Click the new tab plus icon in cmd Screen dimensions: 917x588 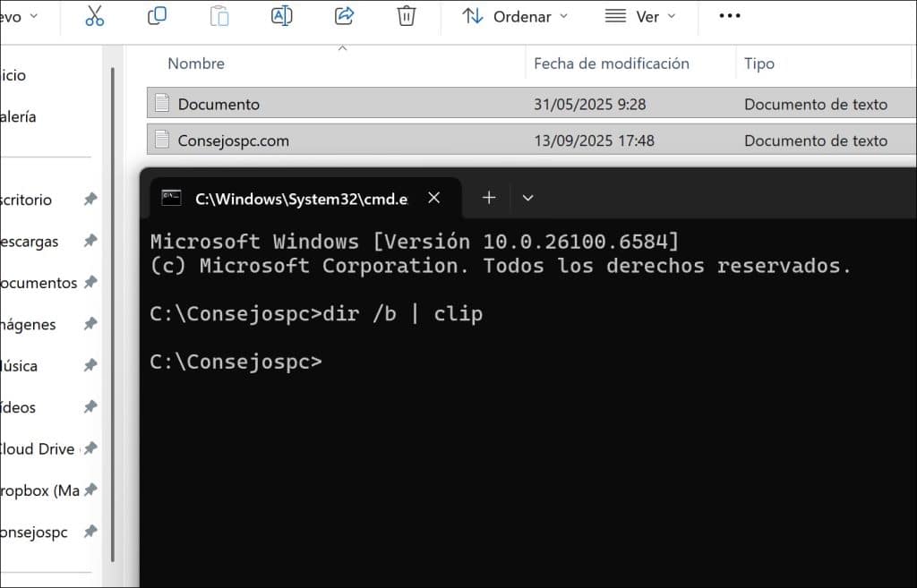[x=488, y=198]
